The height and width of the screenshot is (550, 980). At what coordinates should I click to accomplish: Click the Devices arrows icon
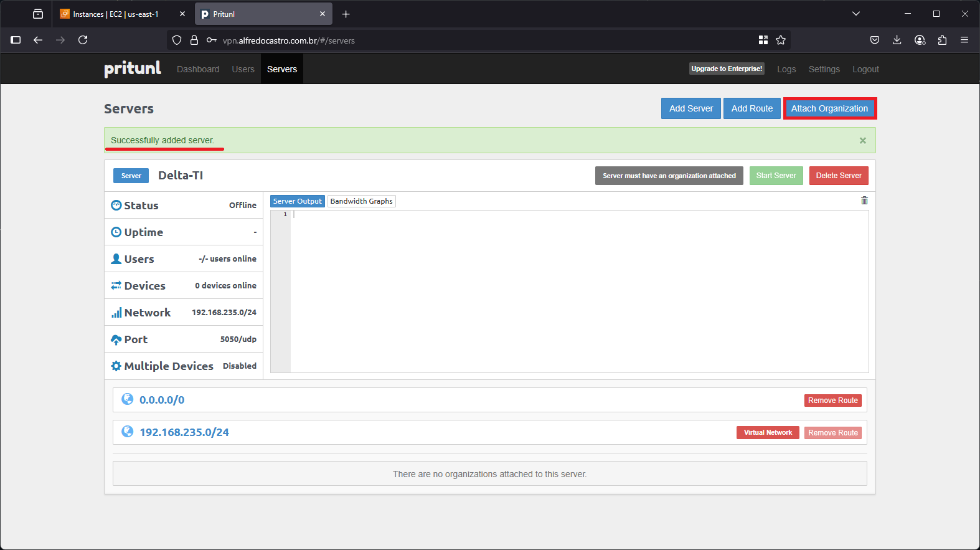click(116, 285)
